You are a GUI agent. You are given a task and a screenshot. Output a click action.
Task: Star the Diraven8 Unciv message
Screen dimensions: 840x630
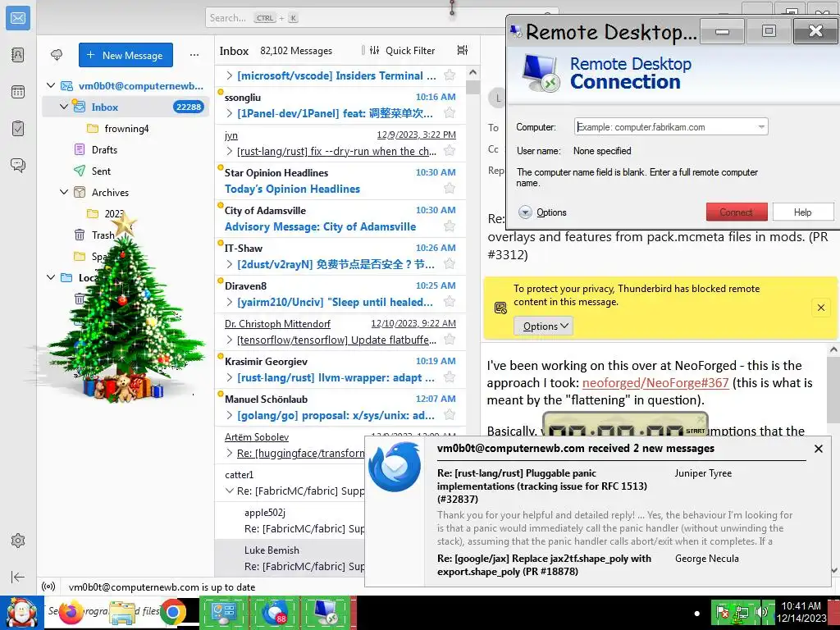coord(450,302)
